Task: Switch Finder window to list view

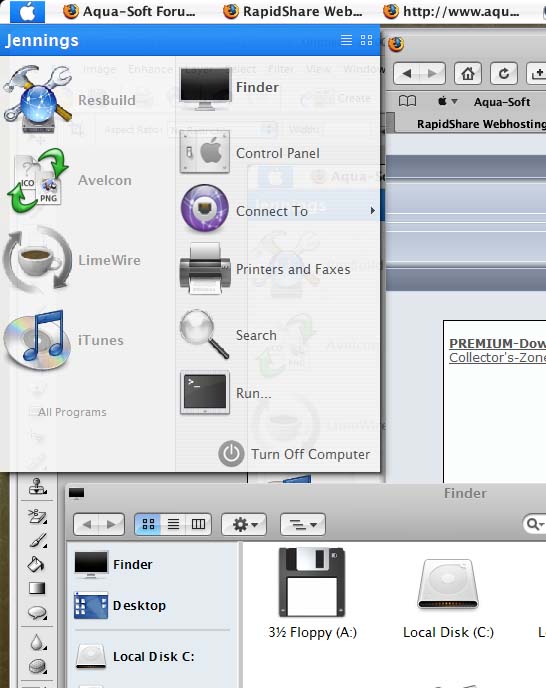Action: [x=173, y=524]
